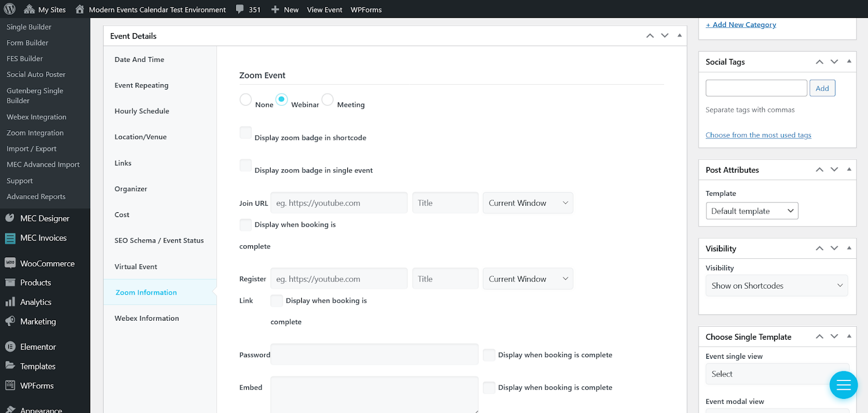Open the Zoom Integration menu item
Image resolution: width=868 pixels, height=413 pixels.
[35, 133]
